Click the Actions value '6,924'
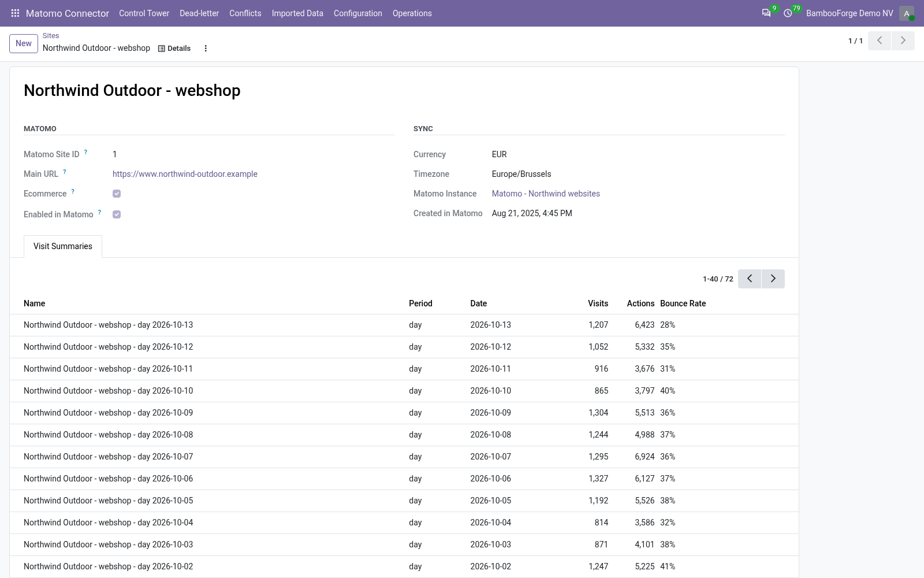Image resolution: width=924 pixels, height=578 pixels. click(644, 457)
